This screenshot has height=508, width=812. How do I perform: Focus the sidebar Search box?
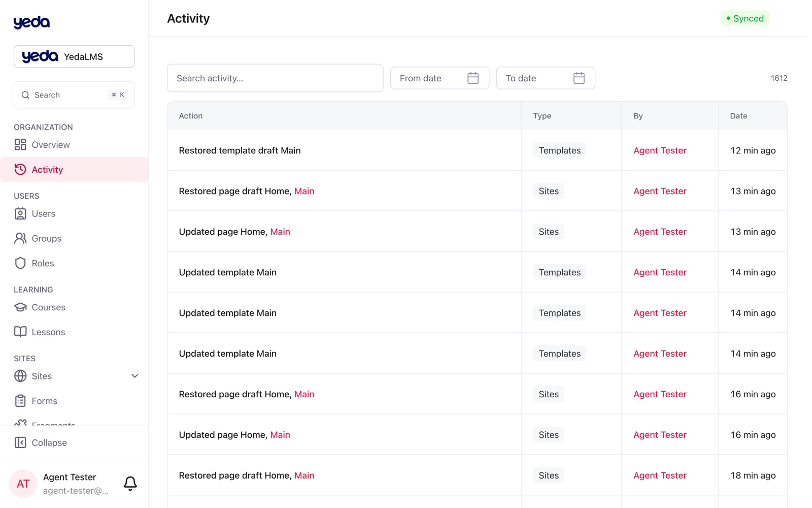click(x=74, y=95)
